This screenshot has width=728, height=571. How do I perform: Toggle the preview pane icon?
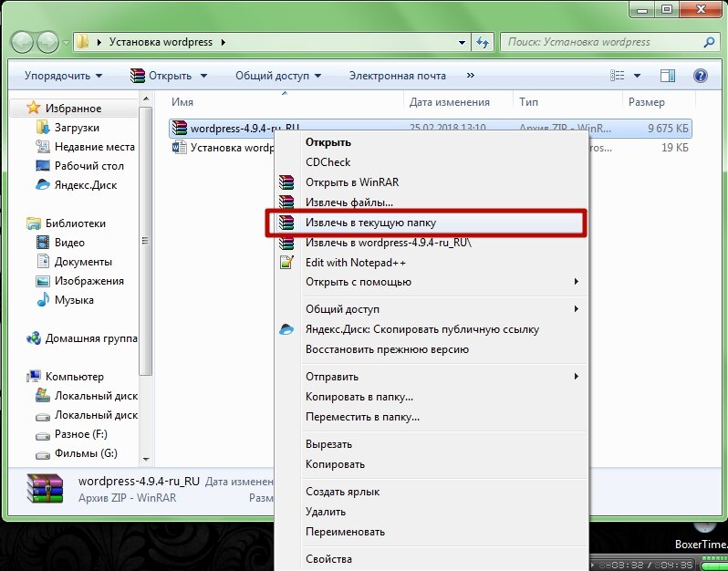coord(668,76)
